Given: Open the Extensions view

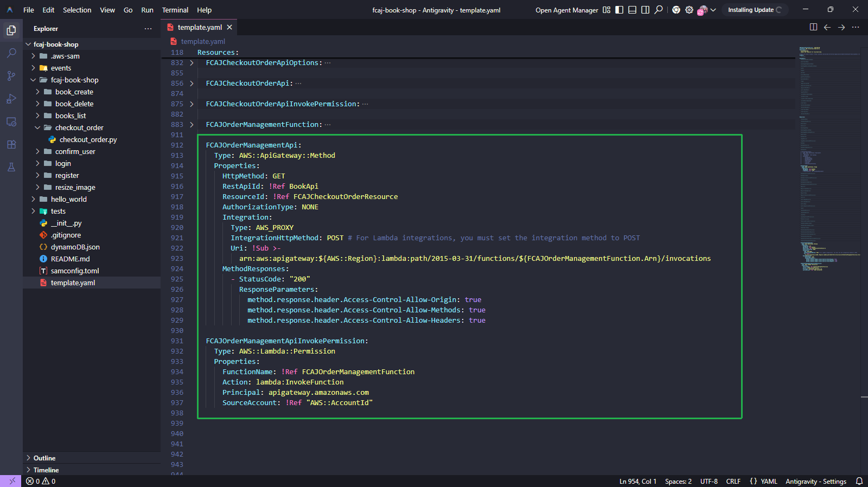Looking at the screenshot, I should point(11,144).
